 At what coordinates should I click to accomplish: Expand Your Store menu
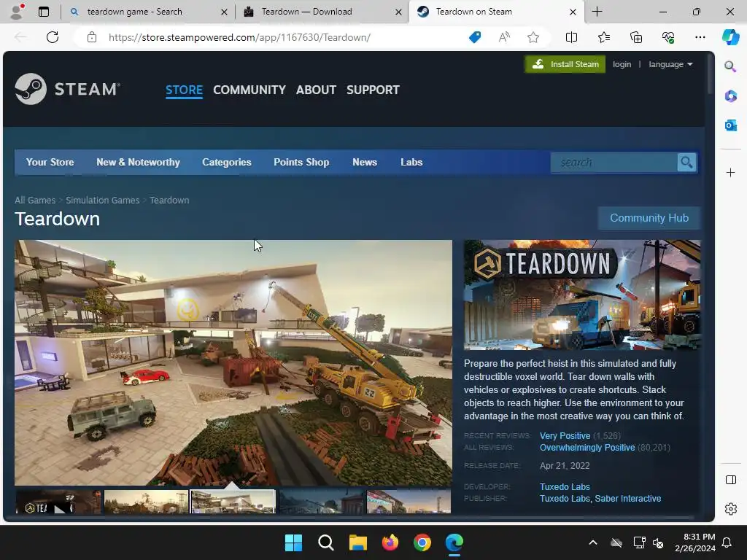tap(50, 163)
